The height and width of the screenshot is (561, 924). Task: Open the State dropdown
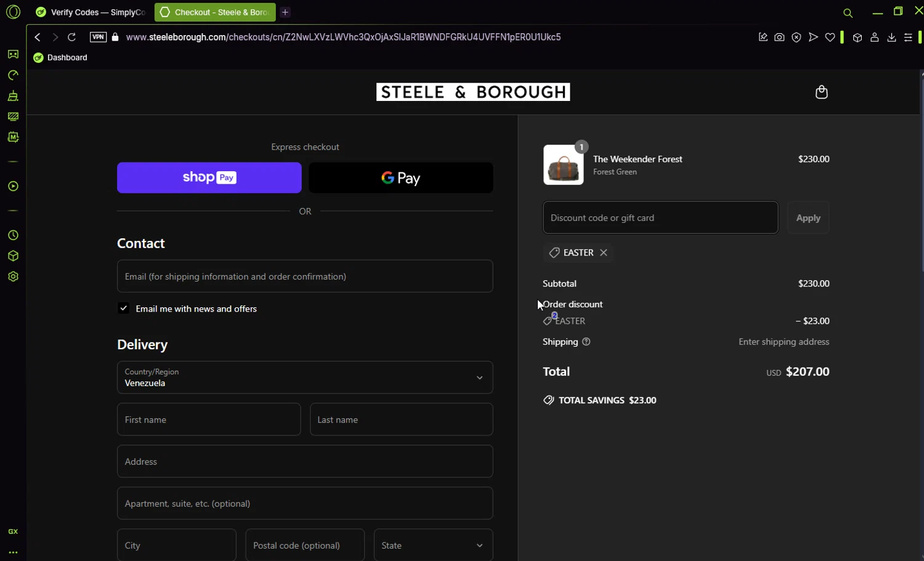433,545
